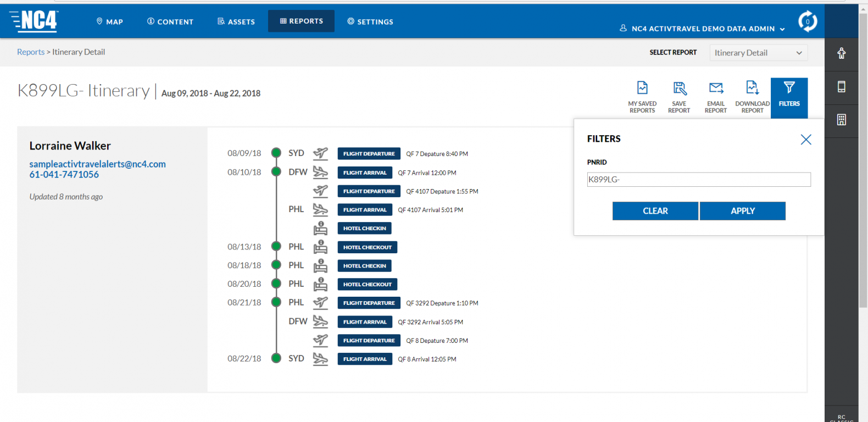Screen dimensions: 868x422
Task: Click the PNRID input field
Action: click(698, 180)
